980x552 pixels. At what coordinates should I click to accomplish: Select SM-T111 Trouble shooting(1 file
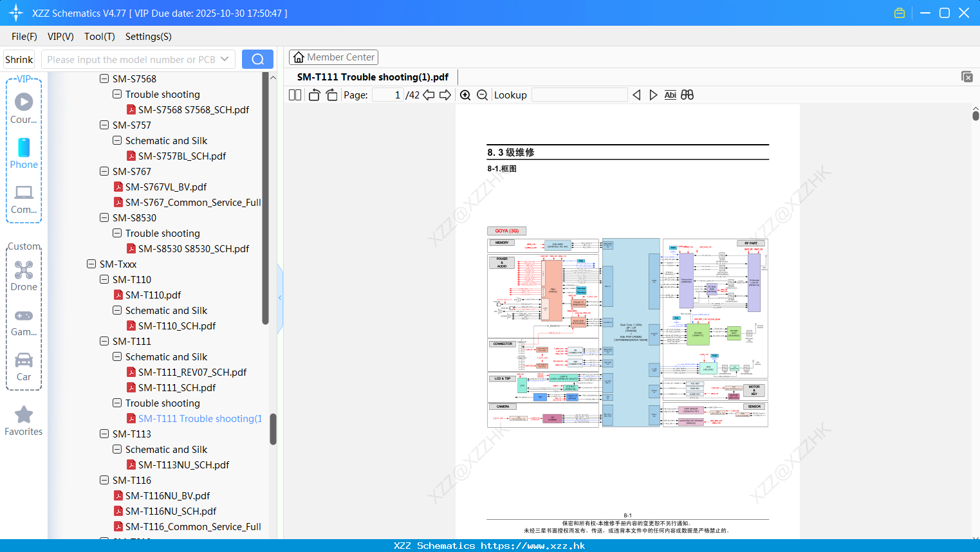click(x=199, y=418)
